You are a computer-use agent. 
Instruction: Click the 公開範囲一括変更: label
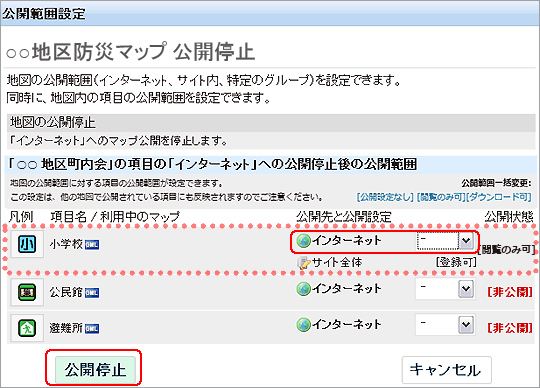[496, 183]
